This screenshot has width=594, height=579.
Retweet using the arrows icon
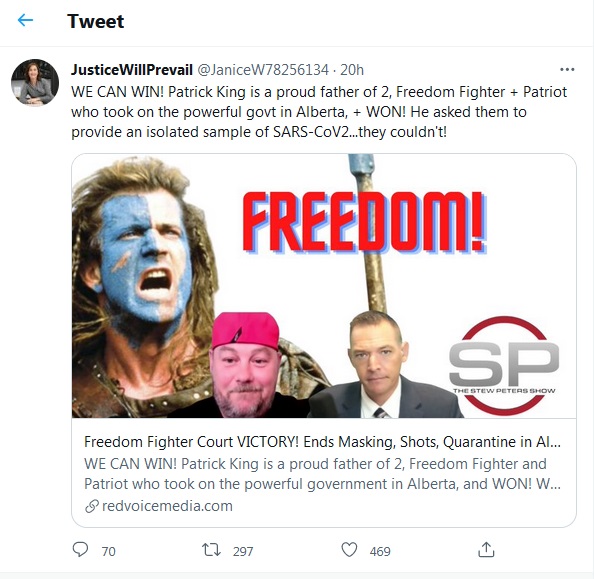[x=211, y=550]
